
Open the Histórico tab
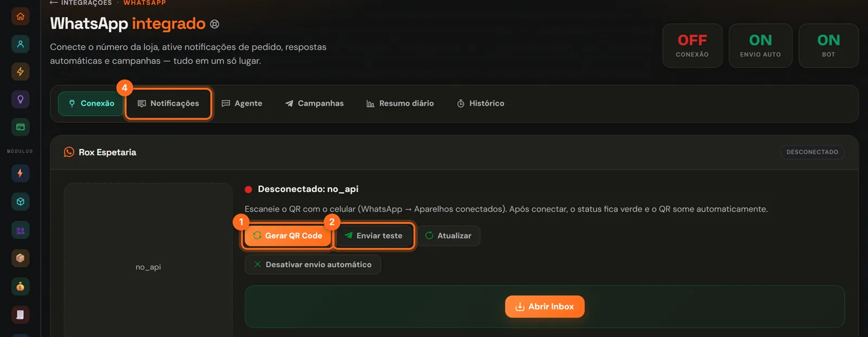tap(481, 103)
